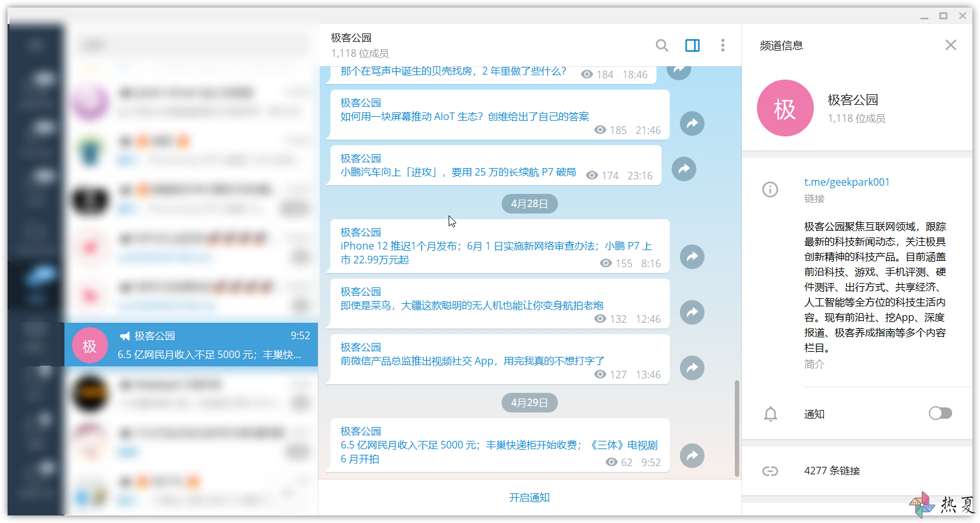The width and height of the screenshot is (980, 523).
Task: Click the bell icon beside 通知
Action: (770, 414)
